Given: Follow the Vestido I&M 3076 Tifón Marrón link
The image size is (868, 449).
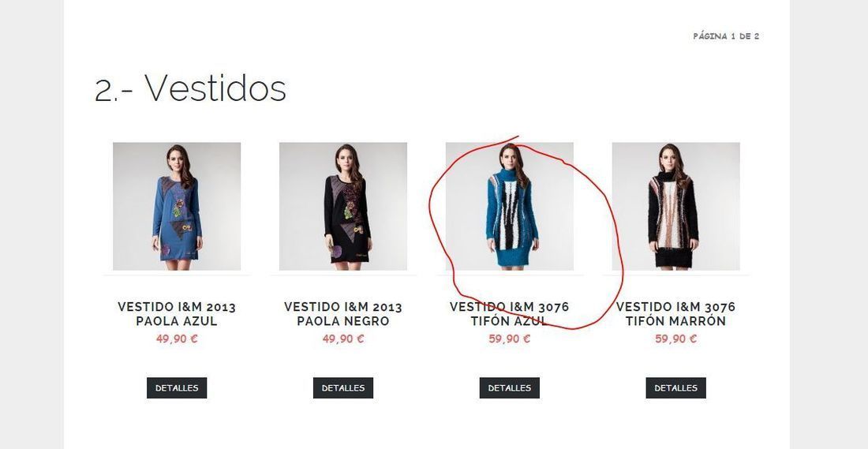Looking at the screenshot, I should coord(676,314).
